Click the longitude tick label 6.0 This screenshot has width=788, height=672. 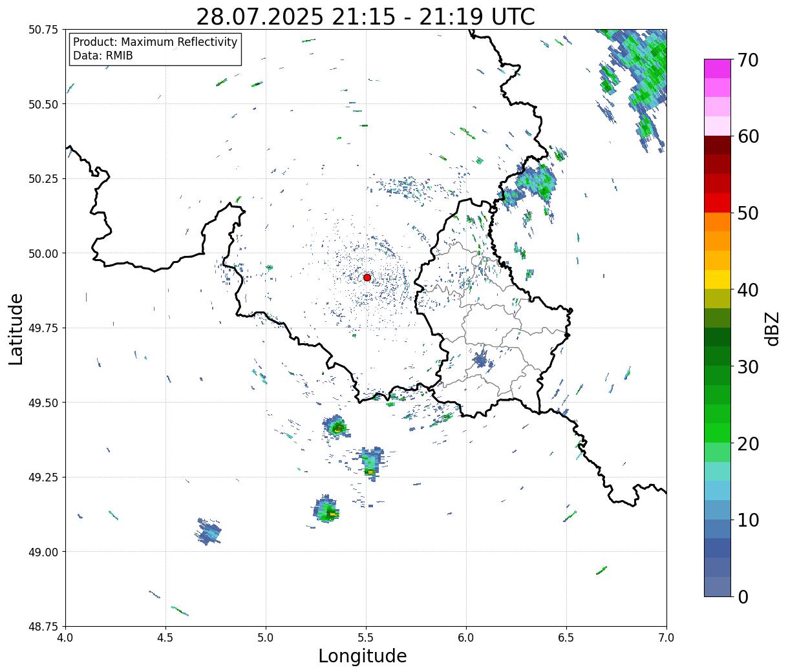[466, 637]
